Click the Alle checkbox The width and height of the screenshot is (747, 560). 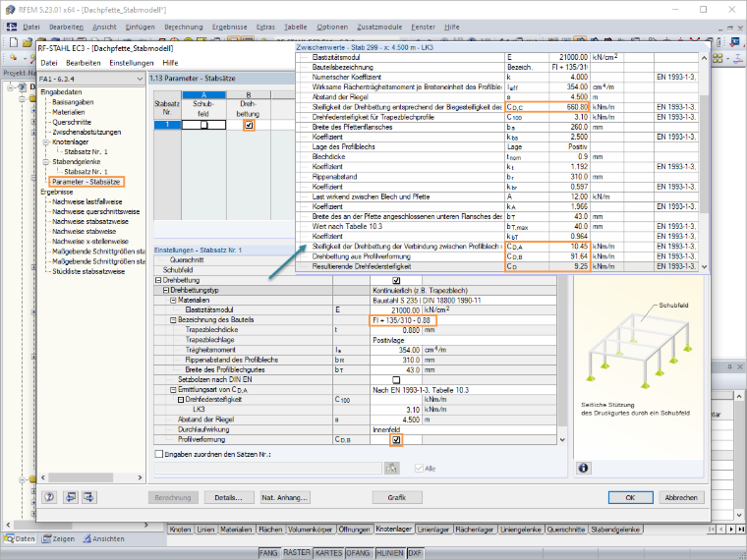pyautogui.click(x=419, y=469)
